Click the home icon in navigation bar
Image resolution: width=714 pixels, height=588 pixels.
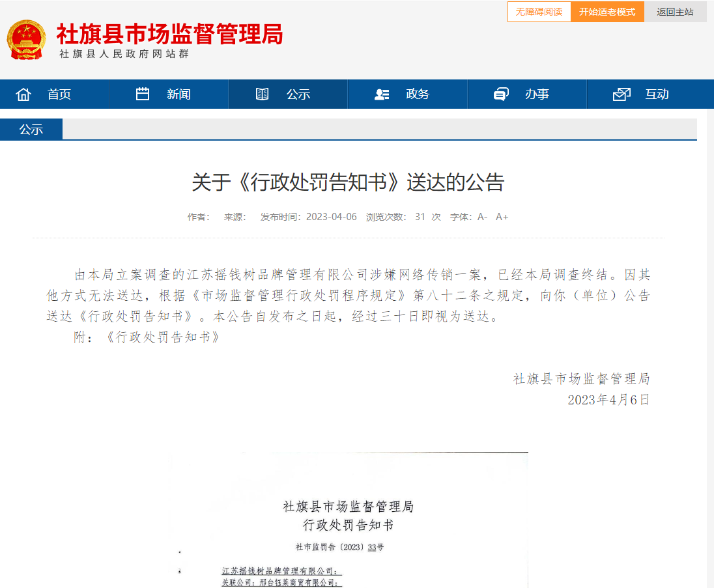(23, 94)
